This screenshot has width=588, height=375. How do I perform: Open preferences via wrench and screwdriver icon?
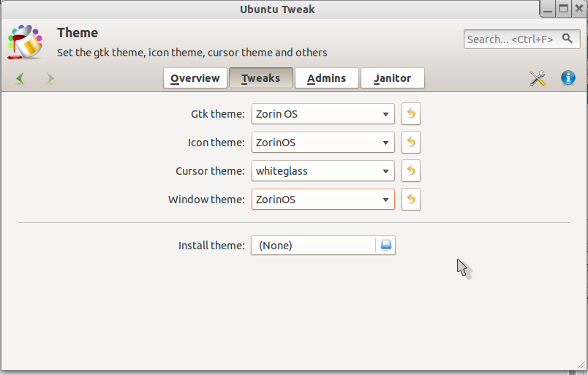pyautogui.click(x=538, y=78)
